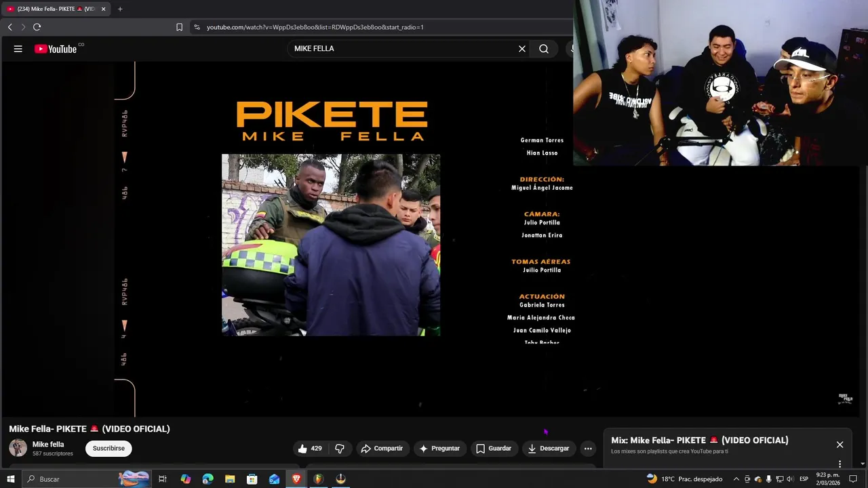
Task: Click the youtube.com address bar URL
Action: point(315,27)
